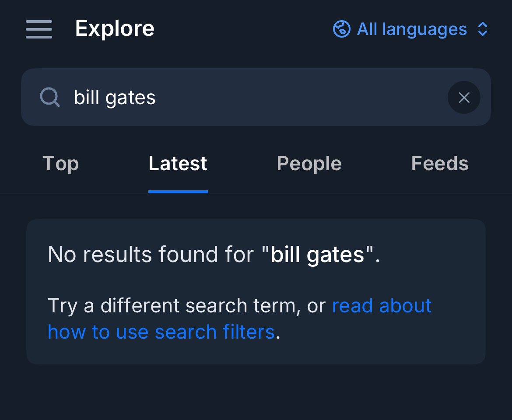Switch to the Top tab
Image resolution: width=512 pixels, height=420 pixels.
(x=60, y=164)
